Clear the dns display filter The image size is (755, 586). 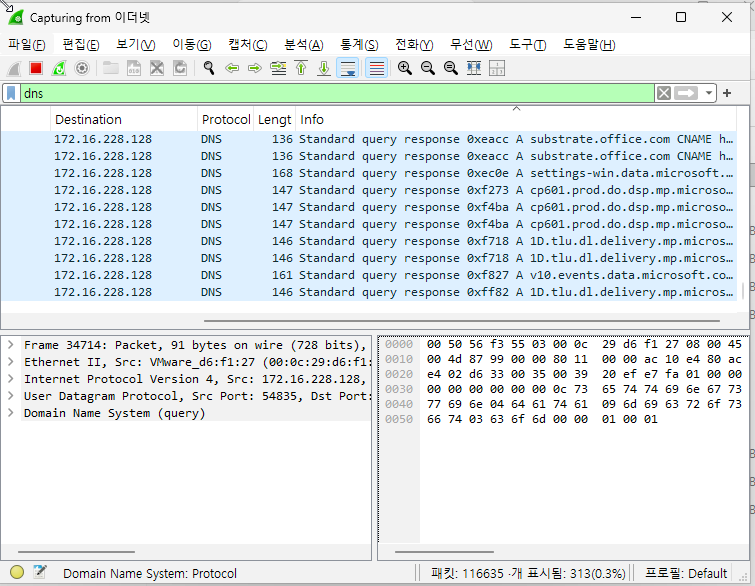(664, 93)
